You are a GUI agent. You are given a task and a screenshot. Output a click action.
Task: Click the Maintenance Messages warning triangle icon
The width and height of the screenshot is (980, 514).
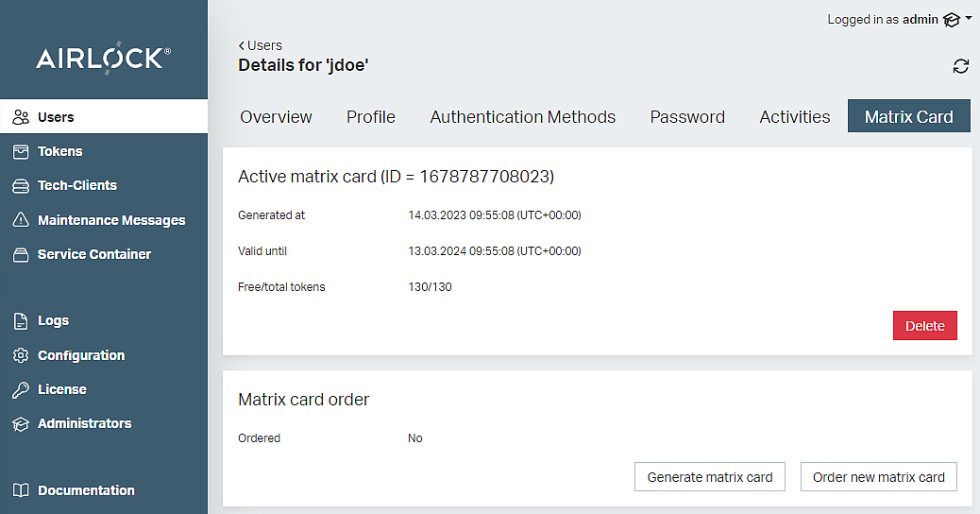(21, 220)
